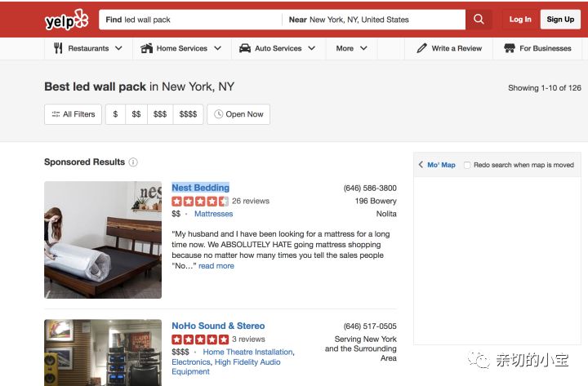Screen dimensions: 588x386
Task: Click the Sign Up button
Action: pos(560,20)
